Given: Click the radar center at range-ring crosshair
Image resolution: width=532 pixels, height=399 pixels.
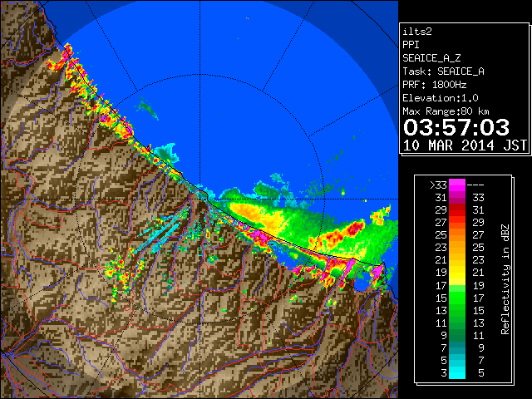Looking at the screenshot, I should pos(200,199).
